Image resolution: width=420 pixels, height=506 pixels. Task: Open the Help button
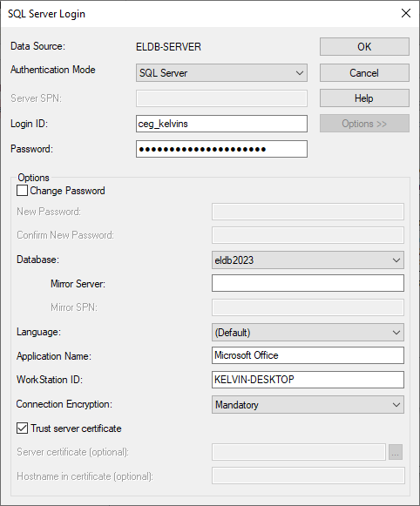point(364,98)
